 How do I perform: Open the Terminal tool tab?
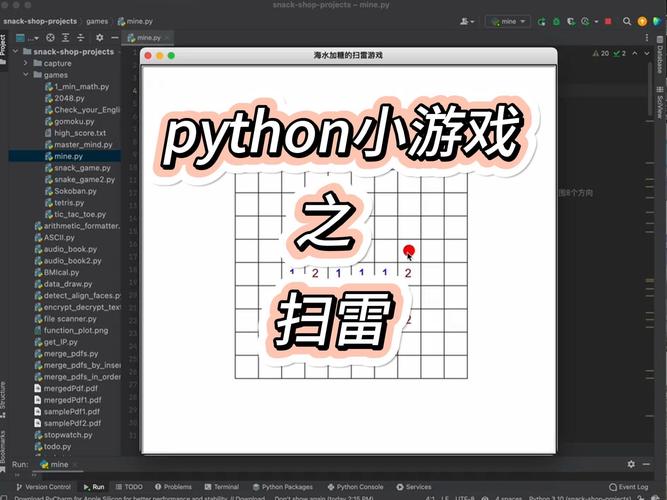[222, 487]
